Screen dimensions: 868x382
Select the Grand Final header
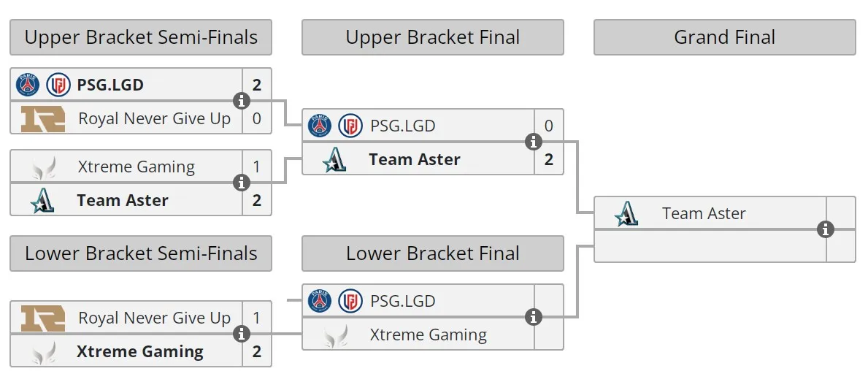[725, 37]
